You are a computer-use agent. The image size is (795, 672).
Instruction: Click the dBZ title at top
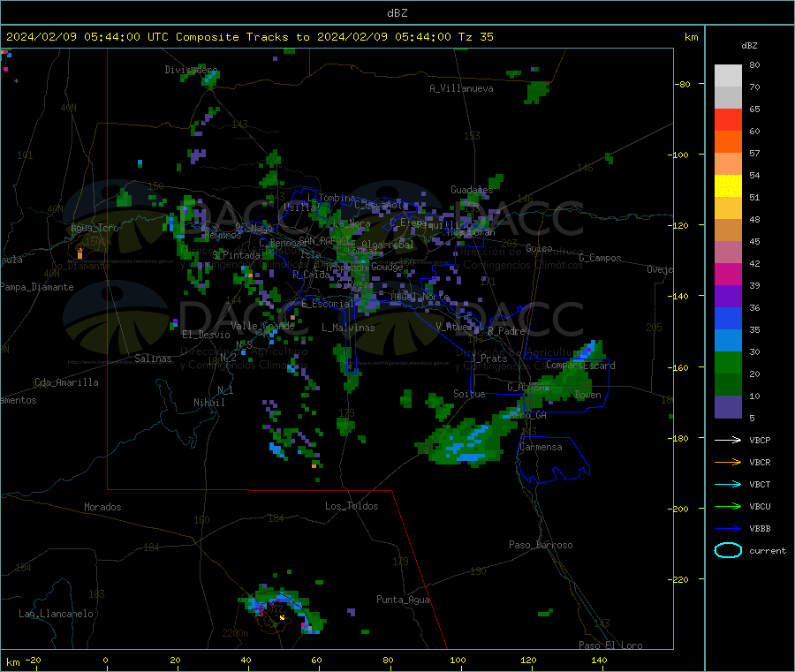pyautogui.click(x=397, y=13)
